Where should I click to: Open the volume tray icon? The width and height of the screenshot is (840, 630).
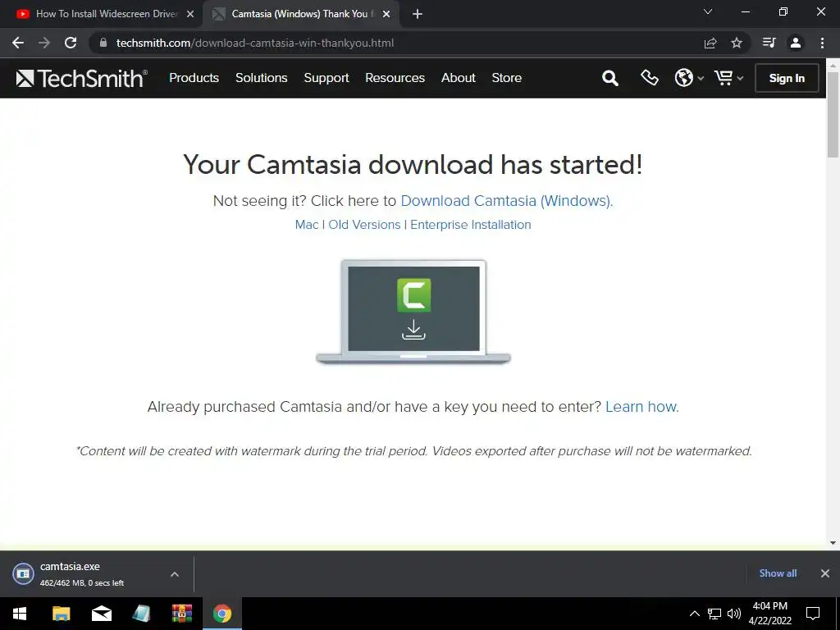[734, 614]
